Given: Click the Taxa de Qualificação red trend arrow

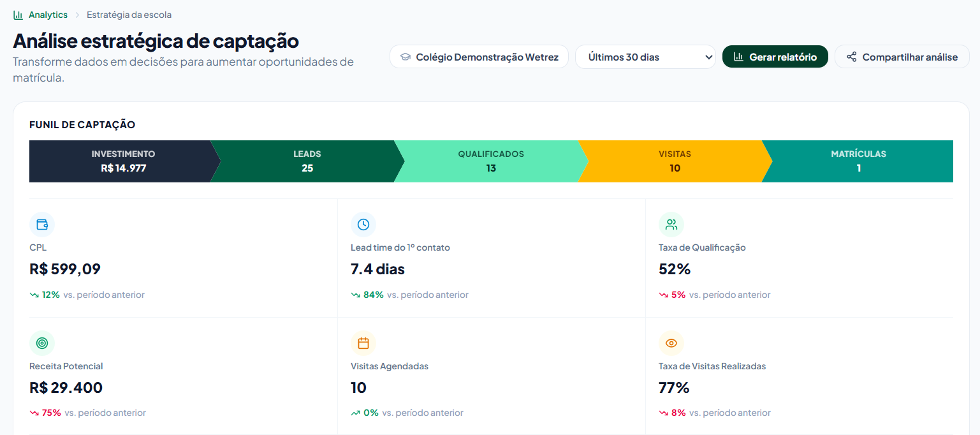Looking at the screenshot, I should coord(663,295).
